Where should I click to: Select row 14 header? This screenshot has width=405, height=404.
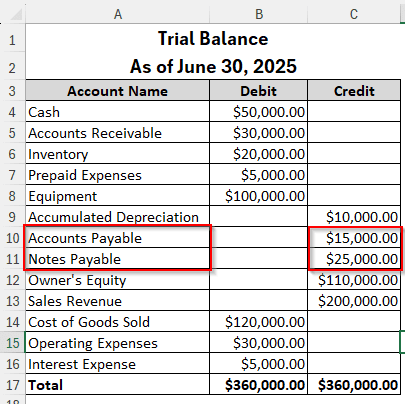click(13, 322)
